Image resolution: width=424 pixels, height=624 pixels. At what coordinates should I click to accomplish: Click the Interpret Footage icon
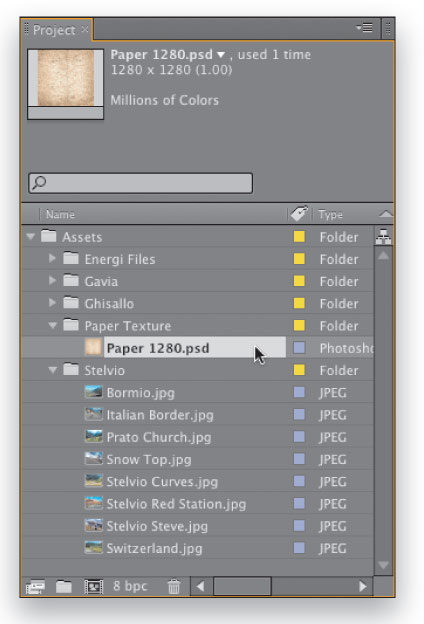(x=35, y=587)
